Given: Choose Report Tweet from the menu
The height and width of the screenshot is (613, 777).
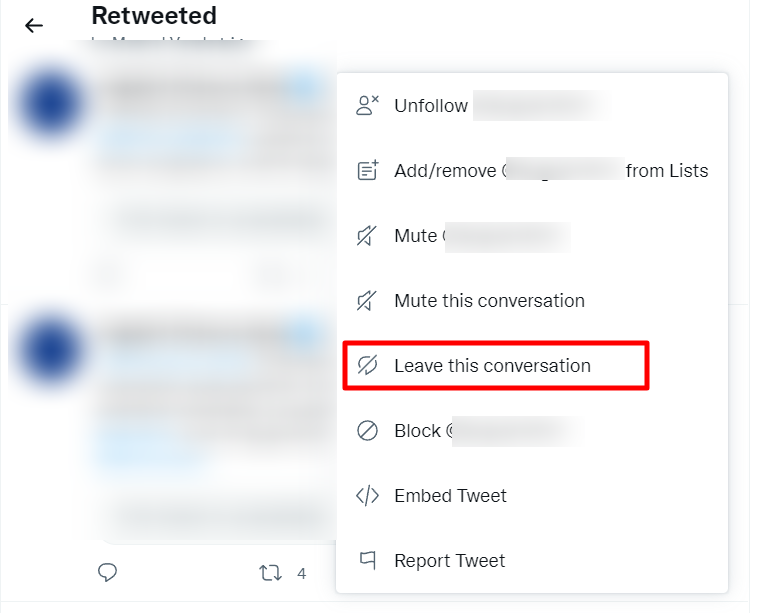Looking at the screenshot, I should click(x=450, y=561).
